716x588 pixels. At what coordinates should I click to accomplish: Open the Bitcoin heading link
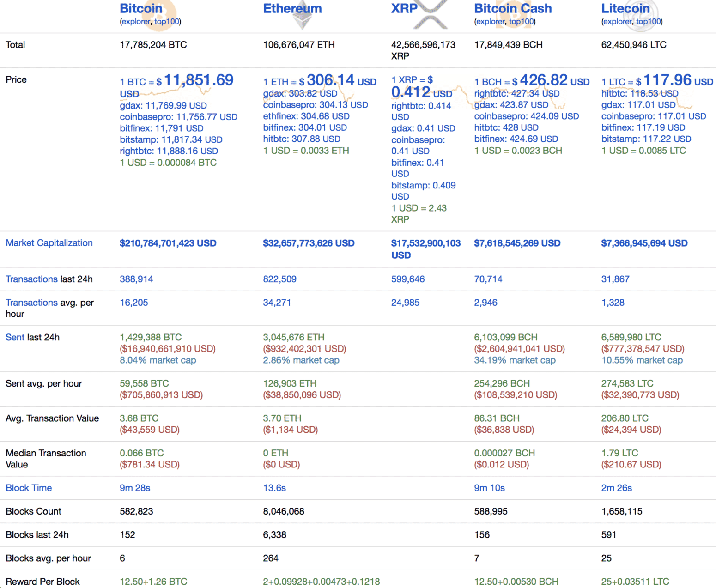pos(141,8)
